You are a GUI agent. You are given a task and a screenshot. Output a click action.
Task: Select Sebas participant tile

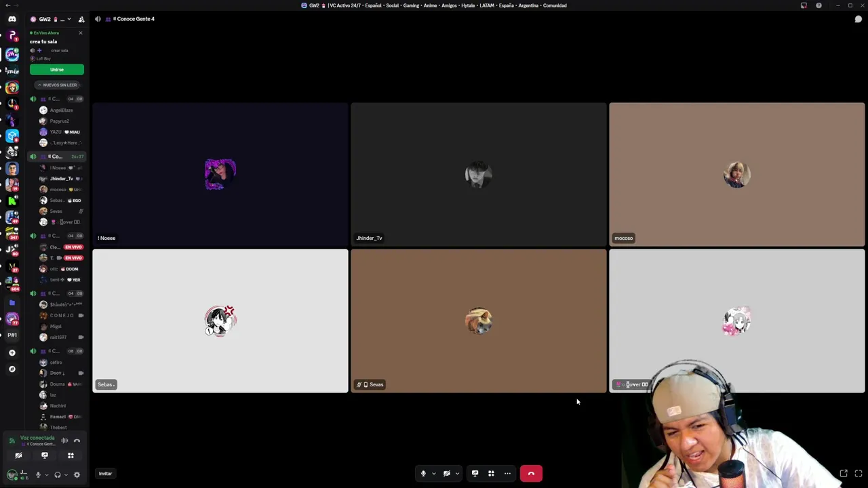220,321
